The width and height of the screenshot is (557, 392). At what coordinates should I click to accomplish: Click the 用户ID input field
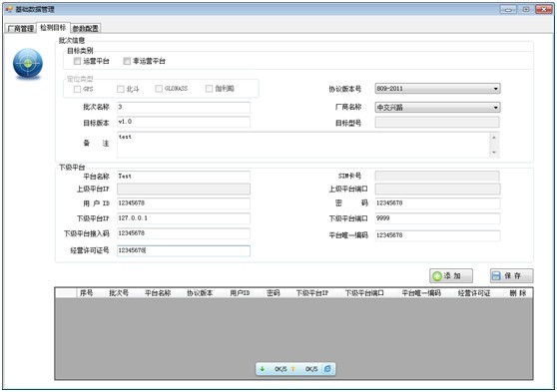(x=184, y=203)
